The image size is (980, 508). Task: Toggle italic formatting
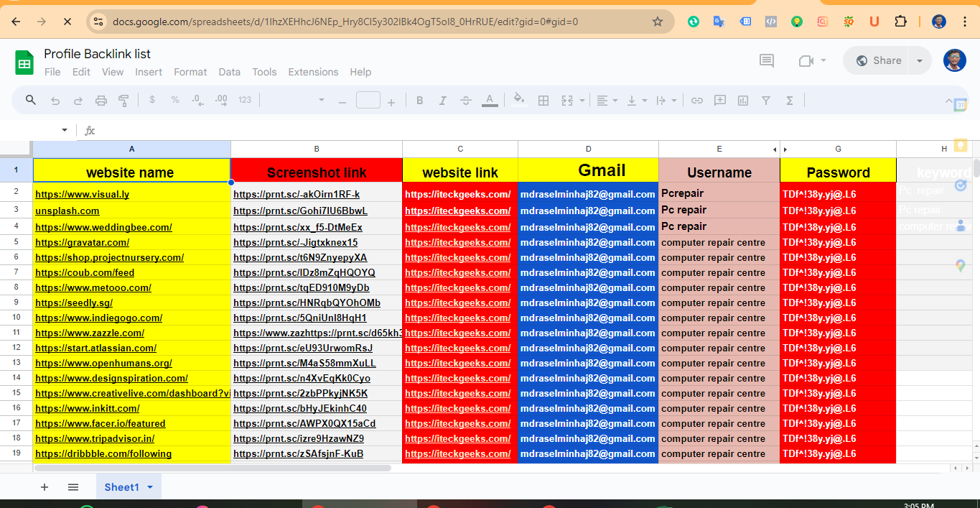(443, 100)
